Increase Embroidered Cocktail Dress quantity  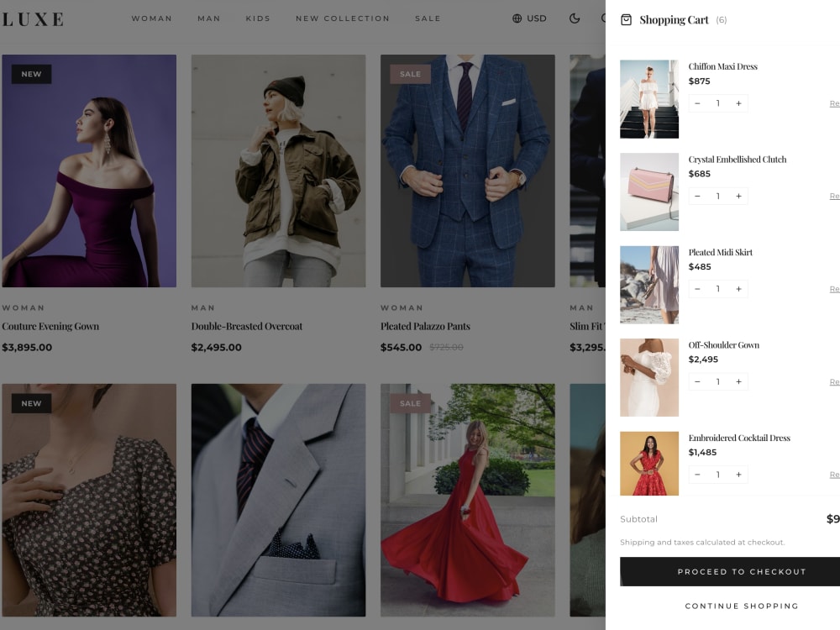pos(738,475)
